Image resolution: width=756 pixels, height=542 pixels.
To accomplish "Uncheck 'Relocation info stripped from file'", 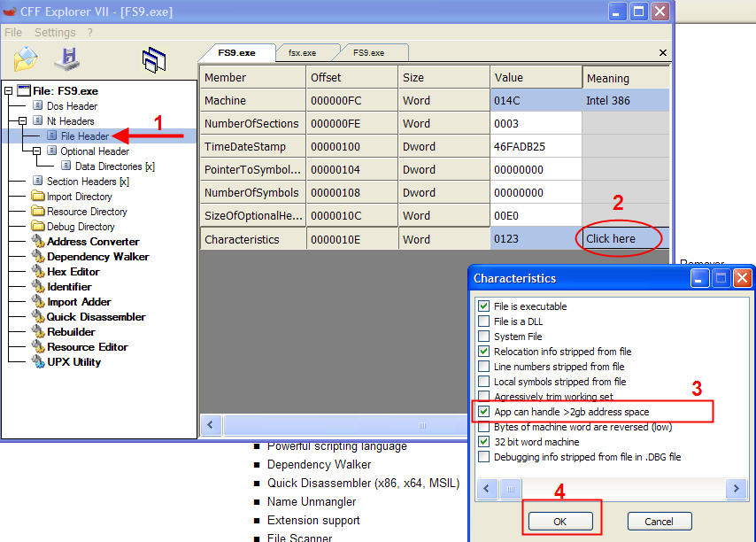I will coord(483,352).
